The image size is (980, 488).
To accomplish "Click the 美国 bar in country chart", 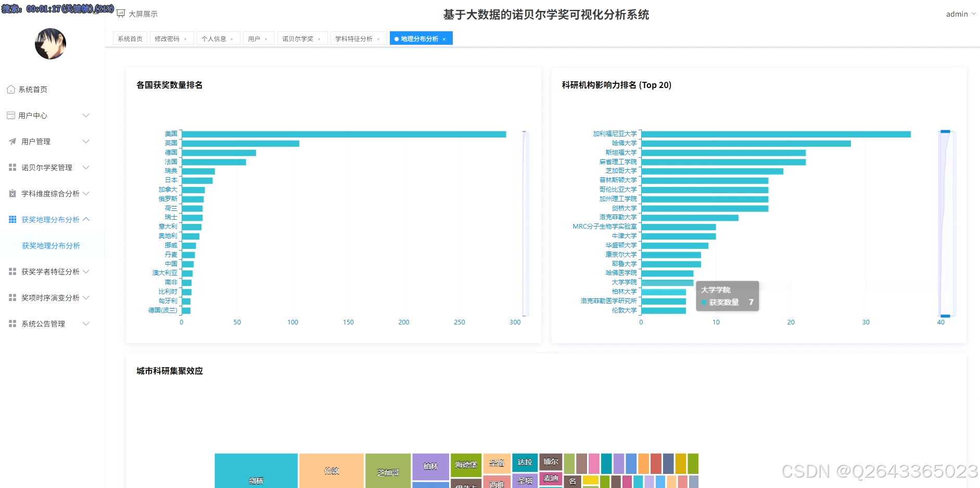I will coord(344,134).
